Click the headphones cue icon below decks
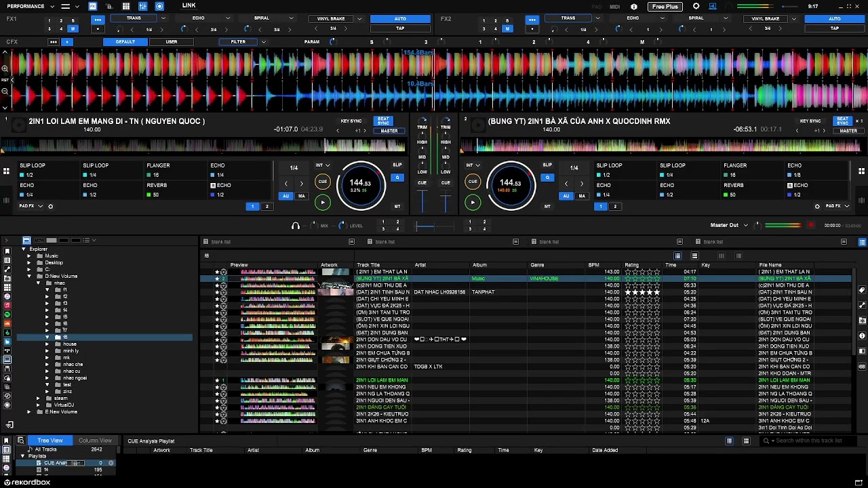868x488 pixels. [x=295, y=226]
